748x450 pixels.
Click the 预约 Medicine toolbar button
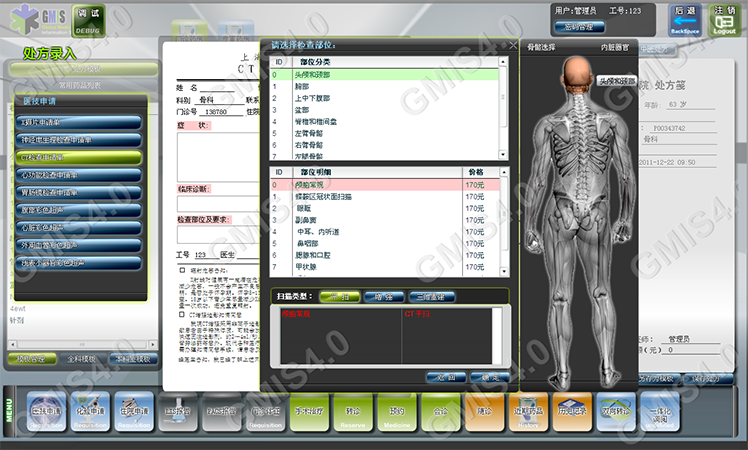pos(397,412)
